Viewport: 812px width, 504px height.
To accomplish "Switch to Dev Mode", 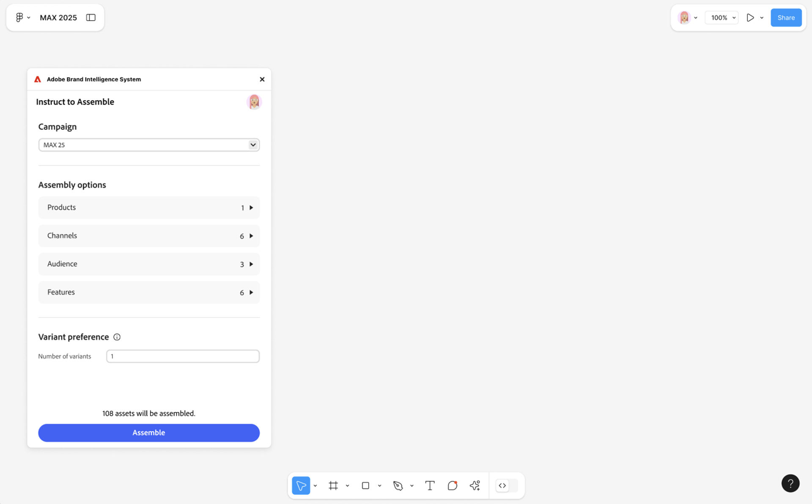I will click(x=502, y=485).
